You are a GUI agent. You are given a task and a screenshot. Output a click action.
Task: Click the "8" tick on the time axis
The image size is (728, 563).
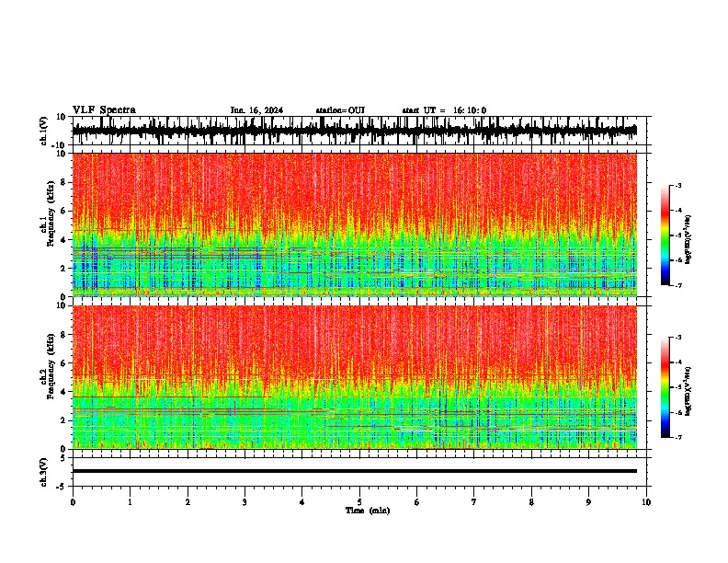[x=531, y=502]
